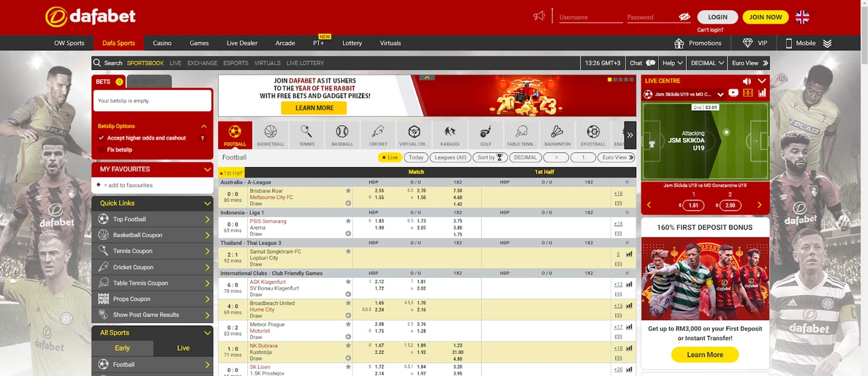Select the 1.81 odds in Live Centre

pyautogui.click(x=693, y=205)
